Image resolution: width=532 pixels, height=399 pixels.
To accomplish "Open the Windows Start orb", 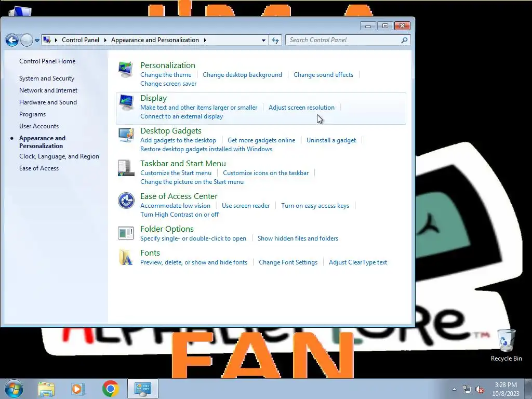I will coord(14,389).
